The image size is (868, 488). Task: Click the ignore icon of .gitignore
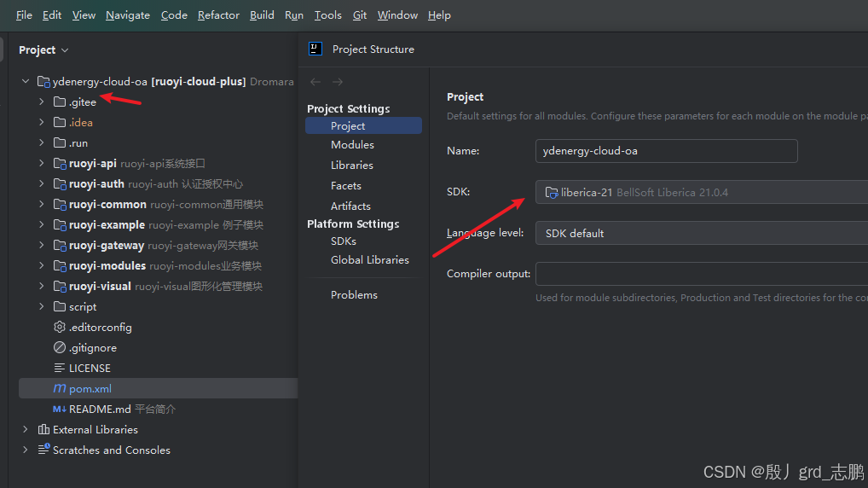pos(60,348)
